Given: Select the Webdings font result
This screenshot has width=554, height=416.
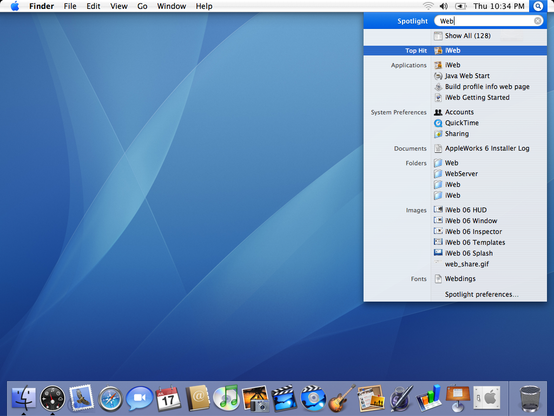Looking at the screenshot, I should (460, 279).
